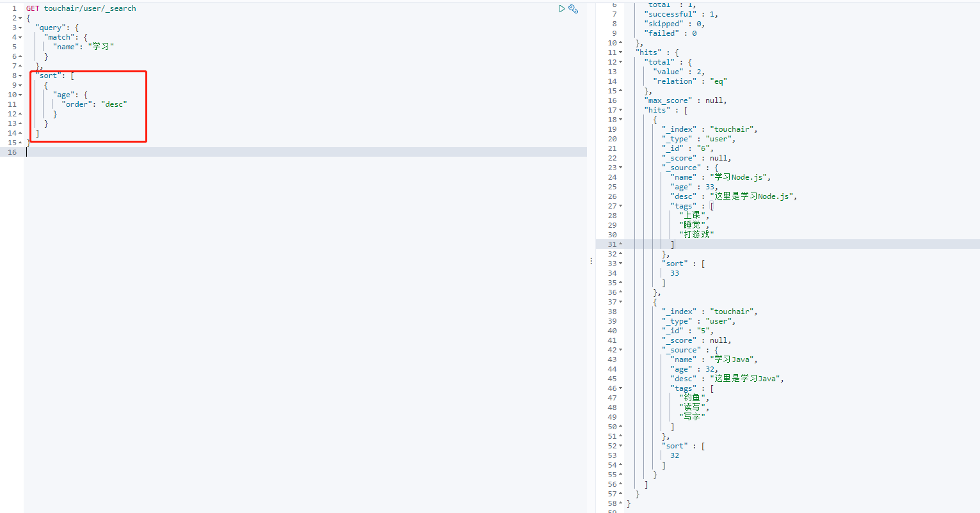Place cursor on empty request line 16

(305, 152)
